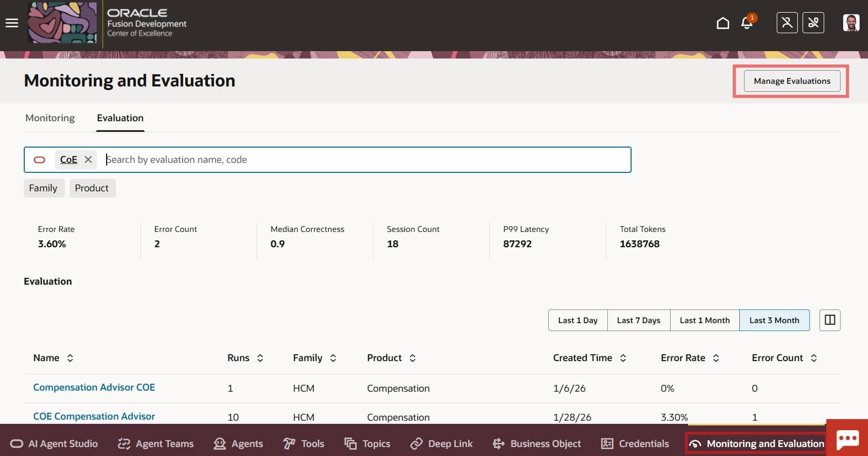This screenshot has height=456, width=868.
Task: Sort by Error Rate column arrows
Action: [716, 358]
